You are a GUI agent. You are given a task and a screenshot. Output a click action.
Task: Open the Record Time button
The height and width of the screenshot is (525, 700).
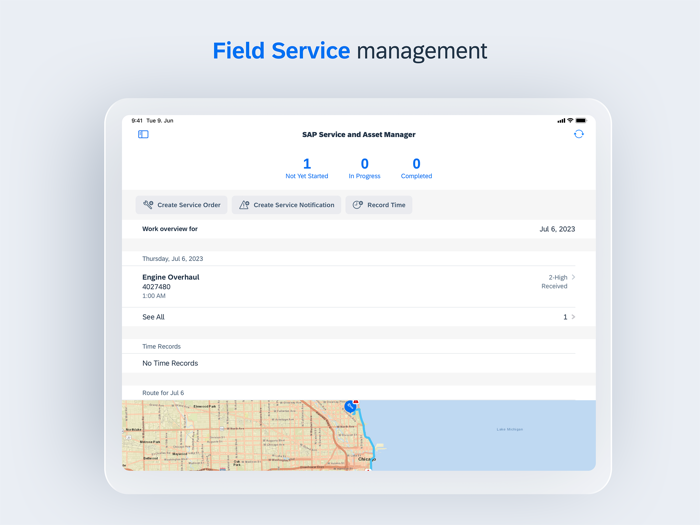[379, 205]
